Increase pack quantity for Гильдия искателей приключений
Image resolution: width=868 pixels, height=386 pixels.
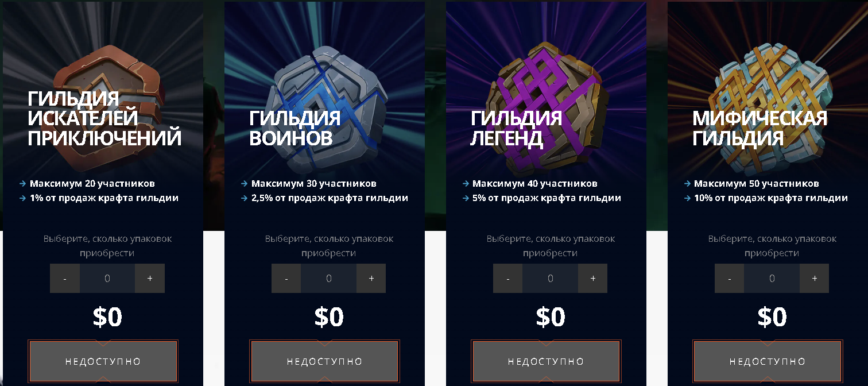(x=150, y=279)
